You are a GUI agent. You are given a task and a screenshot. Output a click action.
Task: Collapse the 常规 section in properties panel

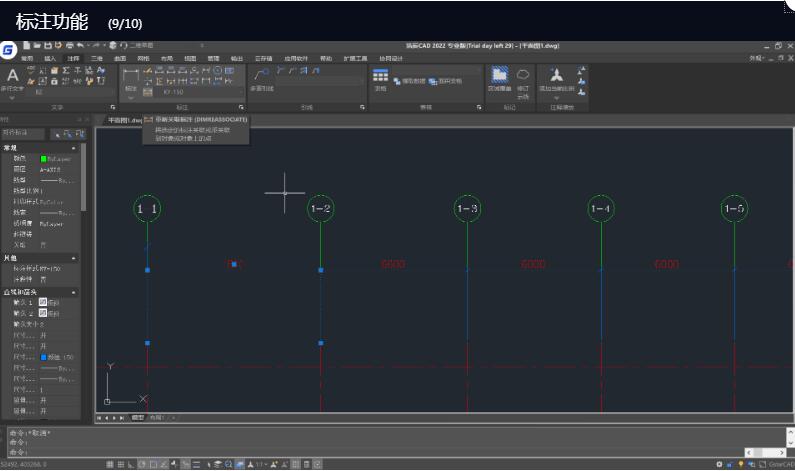[74, 147]
